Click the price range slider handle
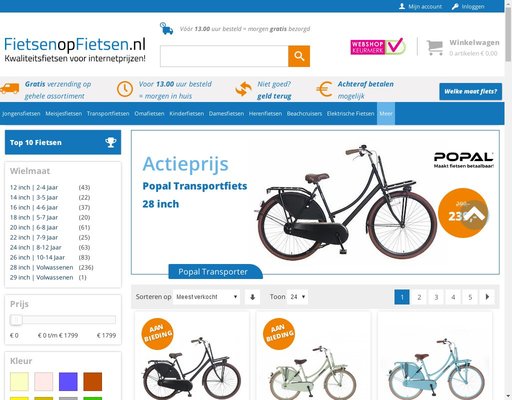 pos(16,320)
